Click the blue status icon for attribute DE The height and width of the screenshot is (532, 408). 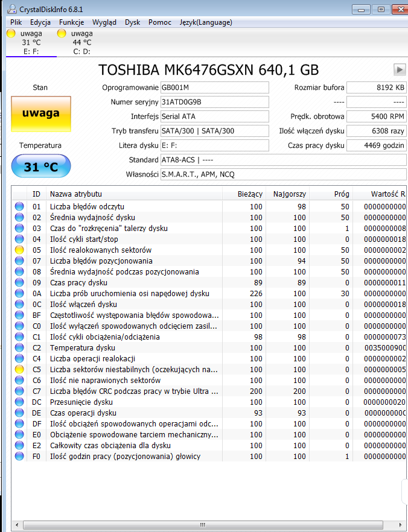(19, 413)
